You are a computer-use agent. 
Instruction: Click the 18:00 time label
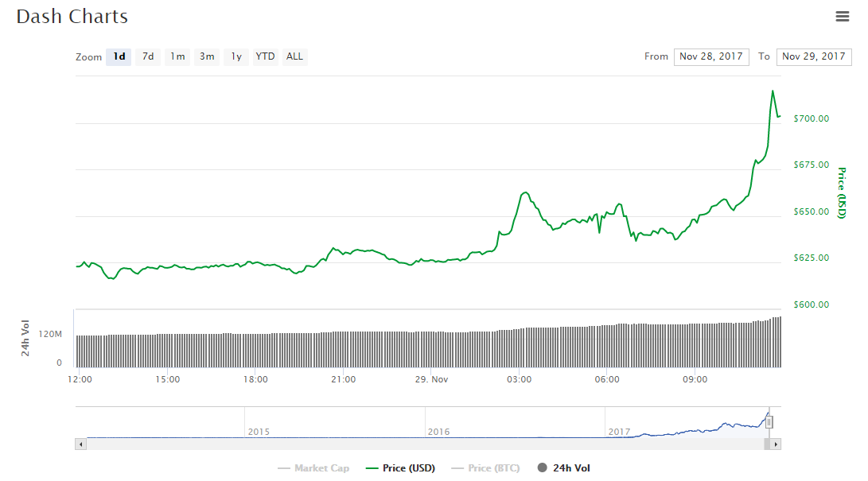(x=255, y=379)
